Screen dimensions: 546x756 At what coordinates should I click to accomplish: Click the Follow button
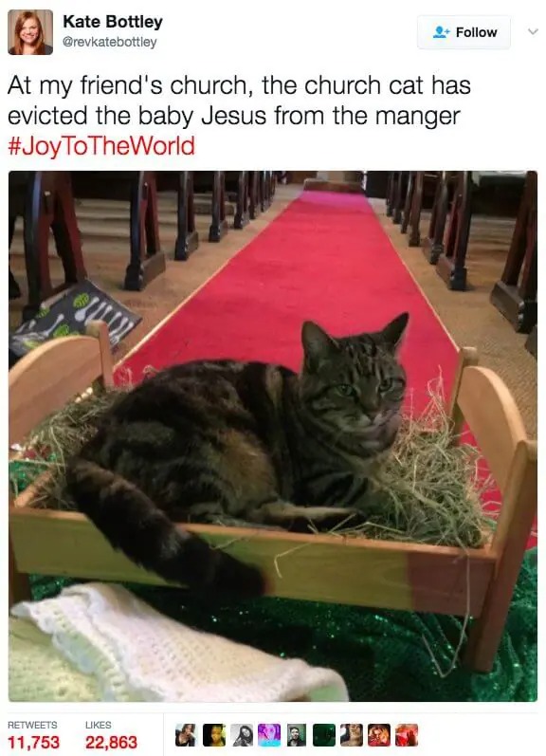(464, 32)
